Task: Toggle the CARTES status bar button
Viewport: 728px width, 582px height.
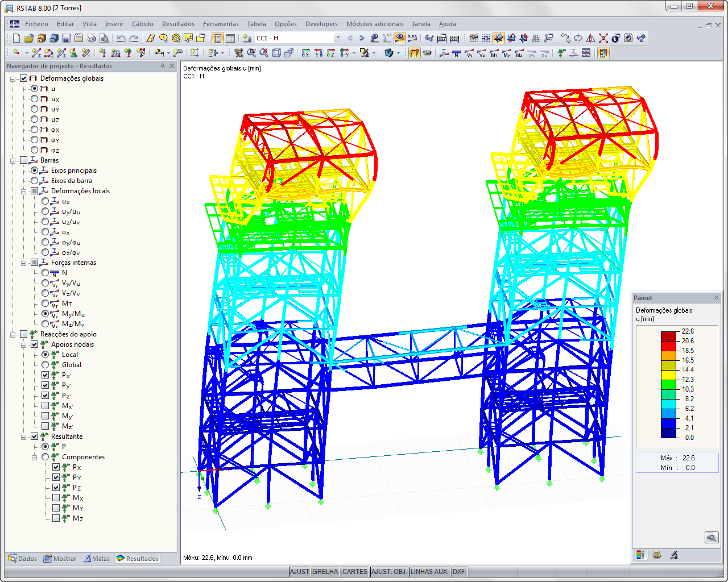Action: pyautogui.click(x=355, y=572)
